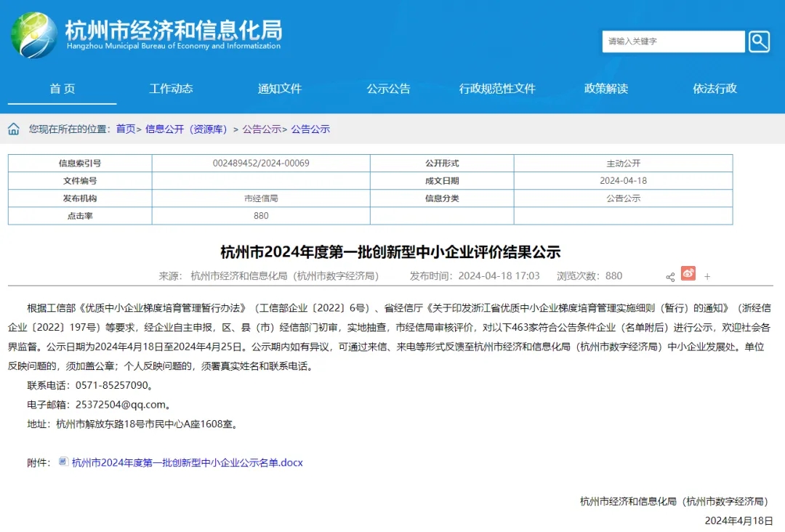785x532 pixels.
Task: Click the 信息索引号 label cell
Action: point(80,163)
